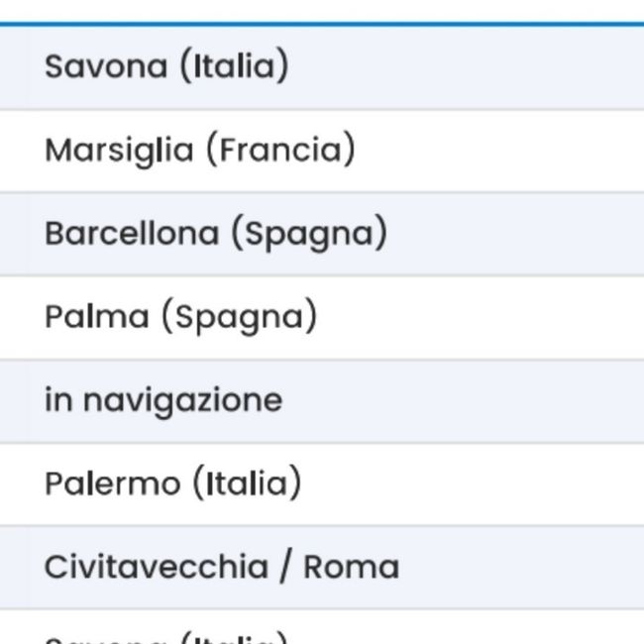644x644 pixels.
Task: Select the Palermo (Italia) port entry
Action: tap(172, 483)
